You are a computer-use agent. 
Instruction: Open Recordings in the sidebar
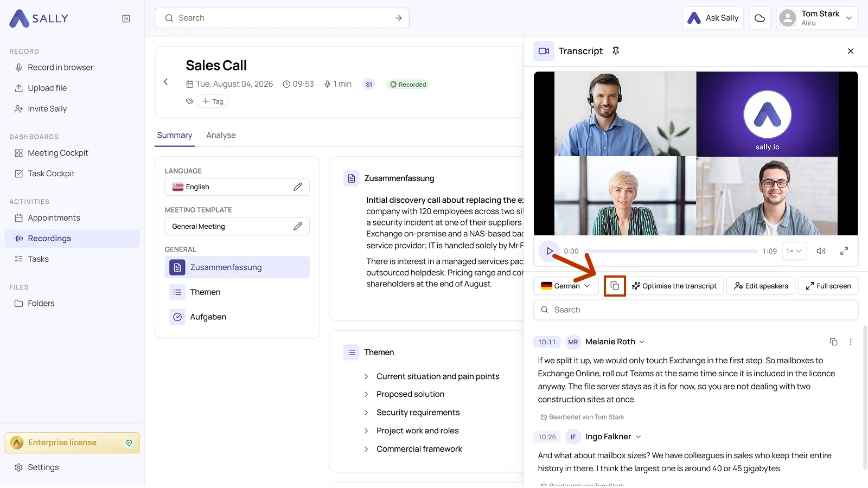(x=72, y=239)
